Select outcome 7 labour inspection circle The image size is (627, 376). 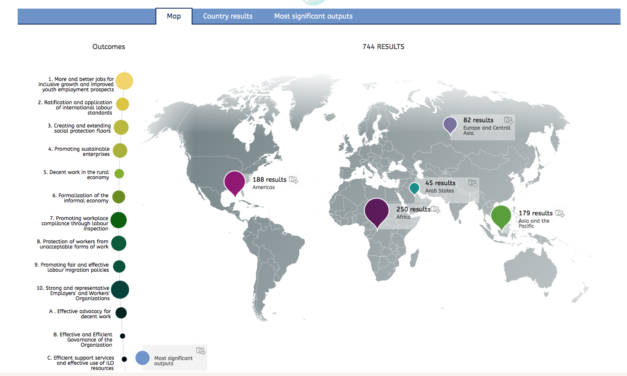118,220
